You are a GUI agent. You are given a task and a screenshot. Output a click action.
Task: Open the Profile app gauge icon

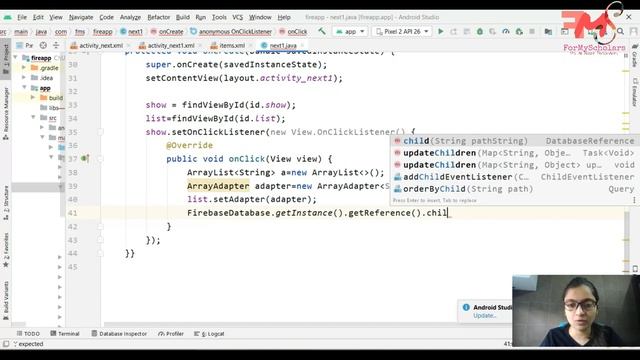(x=506, y=31)
